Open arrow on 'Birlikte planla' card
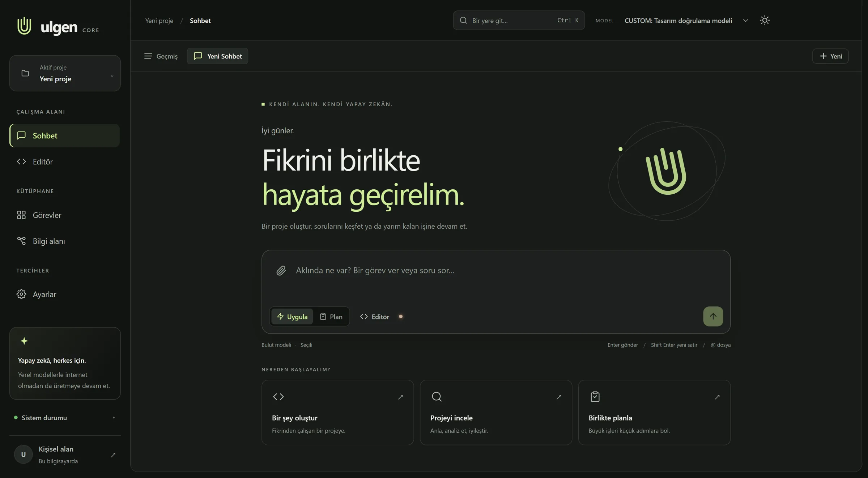Image resolution: width=868 pixels, height=478 pixels. (717, 397)
